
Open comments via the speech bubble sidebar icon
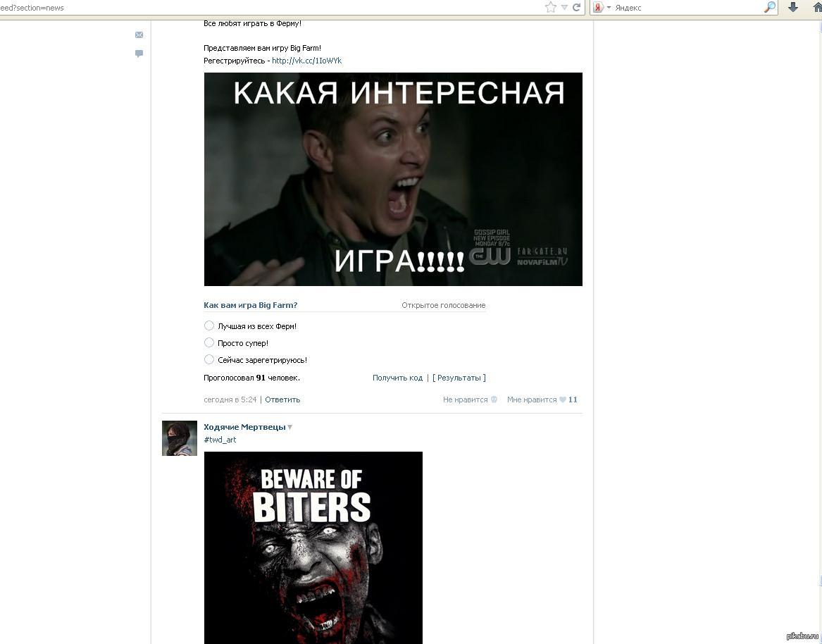pyautogui.click(x=139, y=54)
